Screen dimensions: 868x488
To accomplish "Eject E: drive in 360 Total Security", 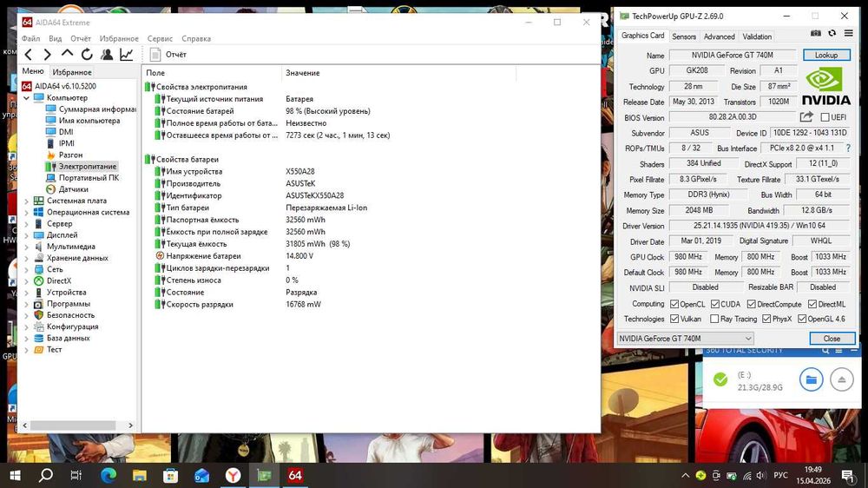I will (841, 379).
